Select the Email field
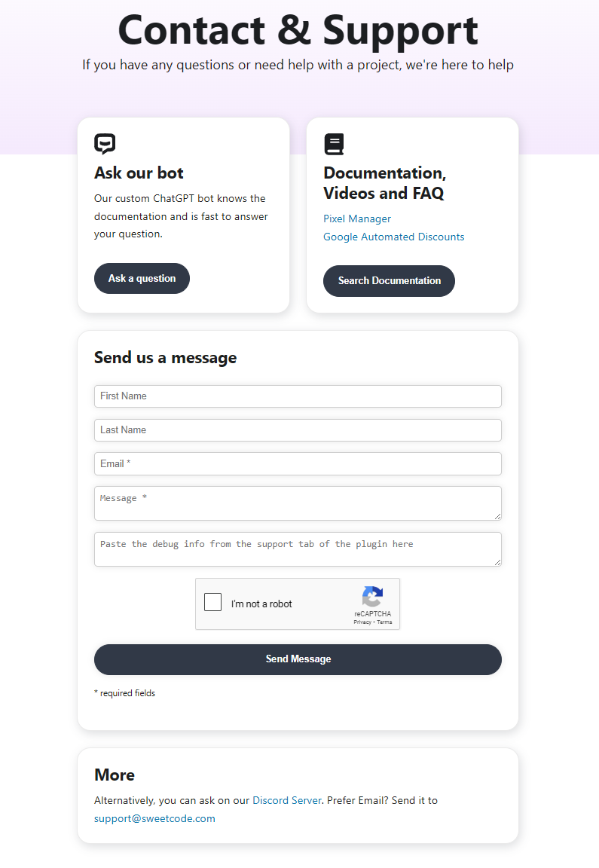 point(298,464)
